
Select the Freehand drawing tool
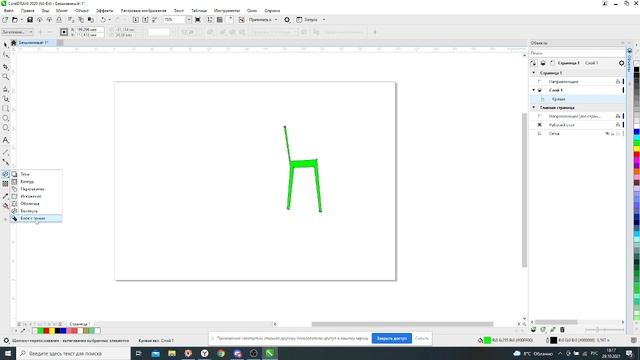(x=5, y=89)
